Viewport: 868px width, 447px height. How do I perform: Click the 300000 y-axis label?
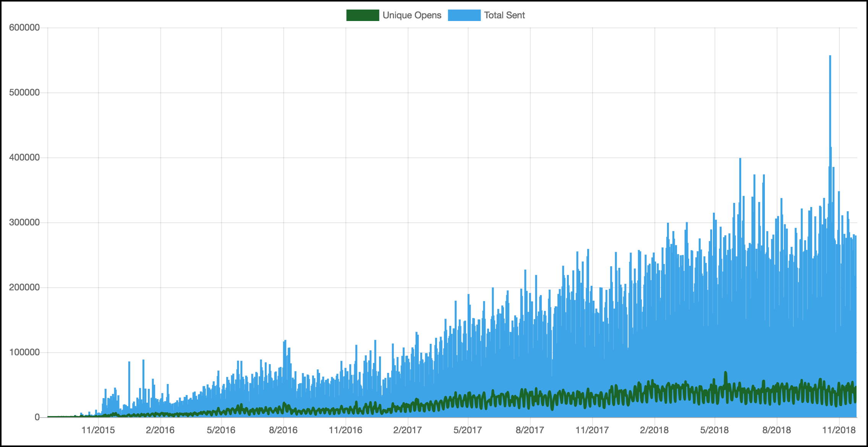click(24, 222)
